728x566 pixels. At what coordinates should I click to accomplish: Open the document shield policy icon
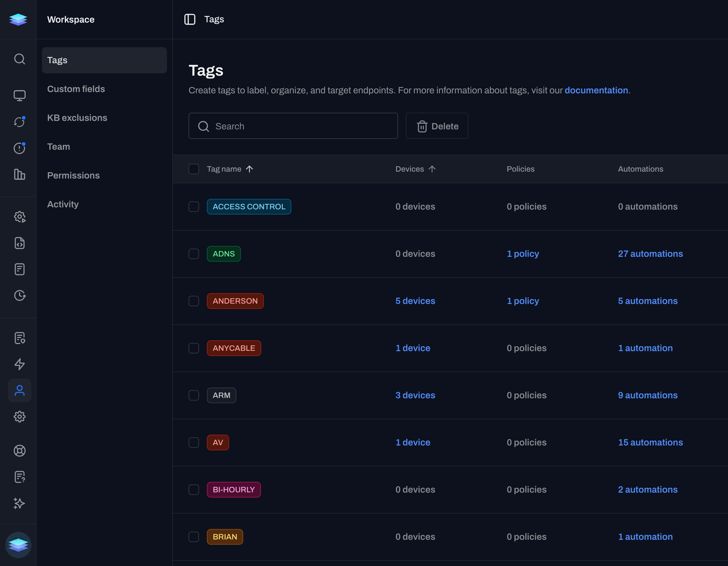[19, 338]
